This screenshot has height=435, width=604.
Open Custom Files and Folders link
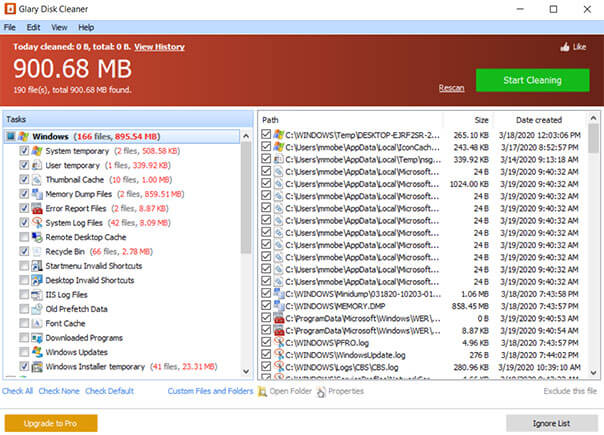click(210, 391)
